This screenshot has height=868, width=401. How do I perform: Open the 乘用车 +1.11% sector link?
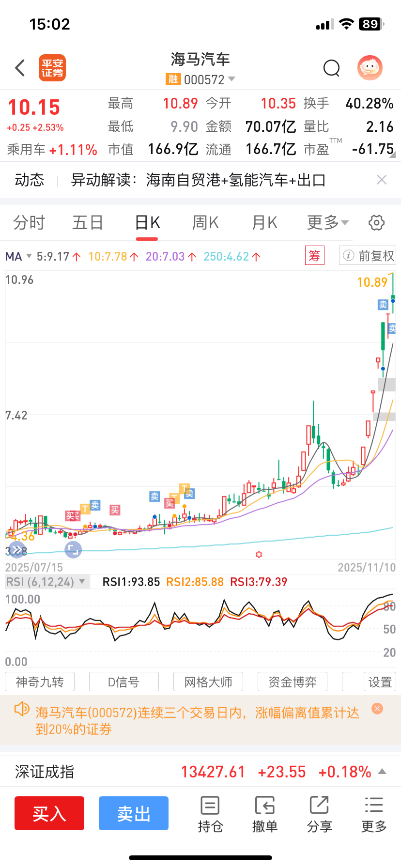[52, 150]
